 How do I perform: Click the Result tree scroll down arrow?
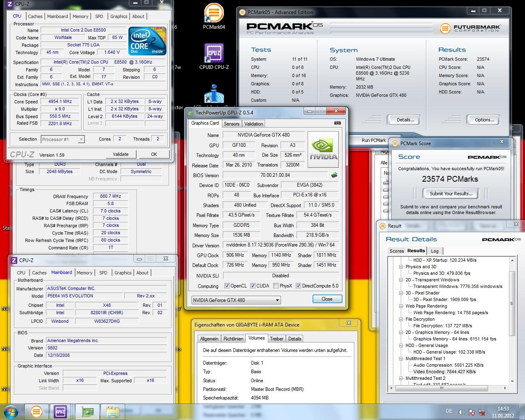pos(512,381)
